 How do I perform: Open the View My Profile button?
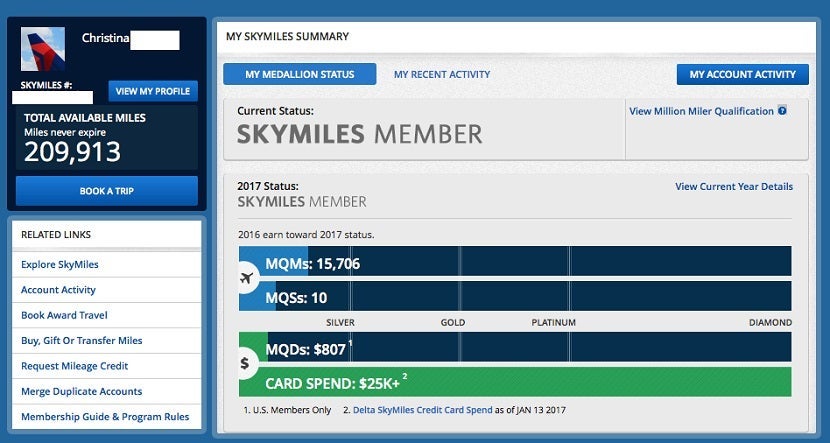click(153, 91)
